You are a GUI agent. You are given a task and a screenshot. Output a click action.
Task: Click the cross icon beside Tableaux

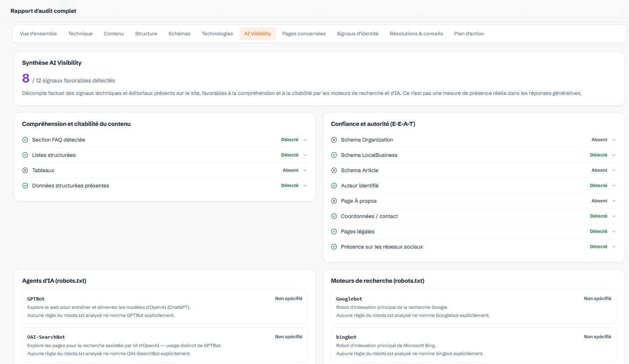pos(25,171)
